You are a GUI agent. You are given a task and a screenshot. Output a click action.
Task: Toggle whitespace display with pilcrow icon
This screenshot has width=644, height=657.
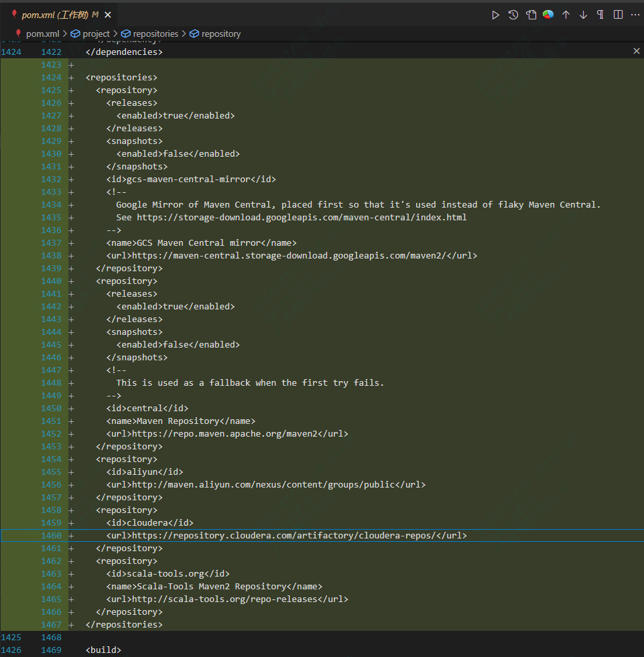600,15
